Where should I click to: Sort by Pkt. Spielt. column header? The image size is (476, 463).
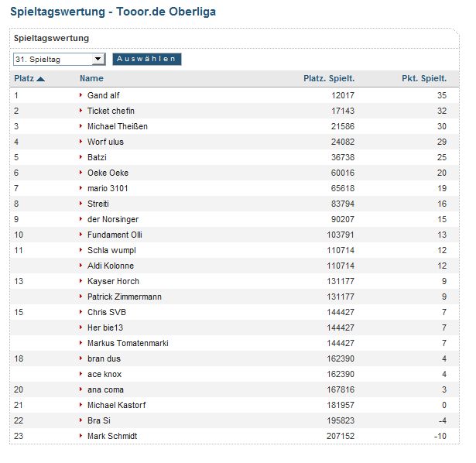point(424,78)
